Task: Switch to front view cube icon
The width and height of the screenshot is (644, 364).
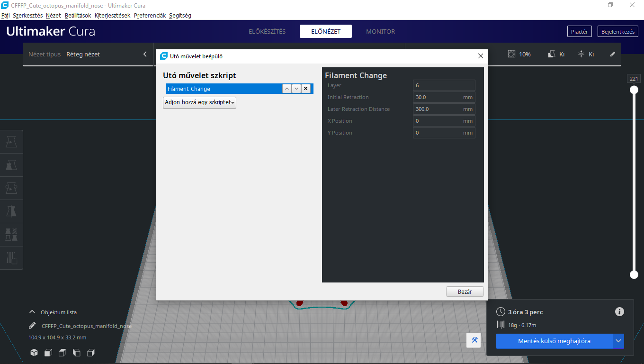Action: (x=48, y=353)
